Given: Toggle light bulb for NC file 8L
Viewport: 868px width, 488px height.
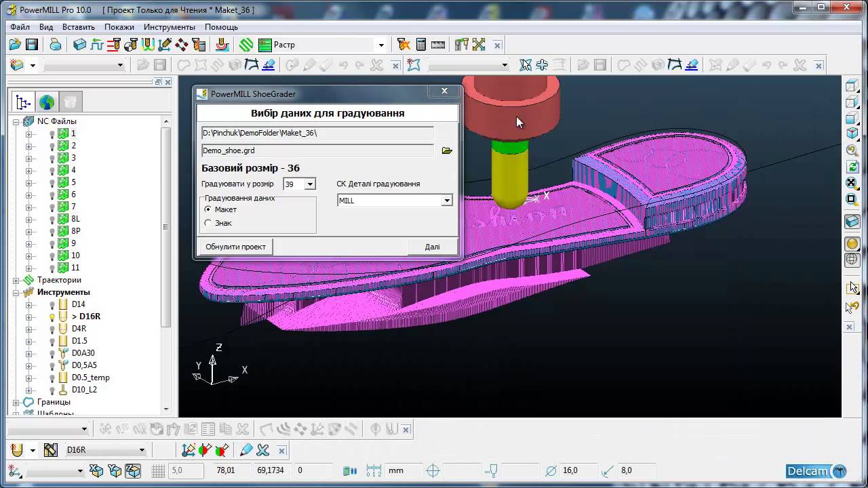Looking at the screenshot, I should click(x=52, y=219).
